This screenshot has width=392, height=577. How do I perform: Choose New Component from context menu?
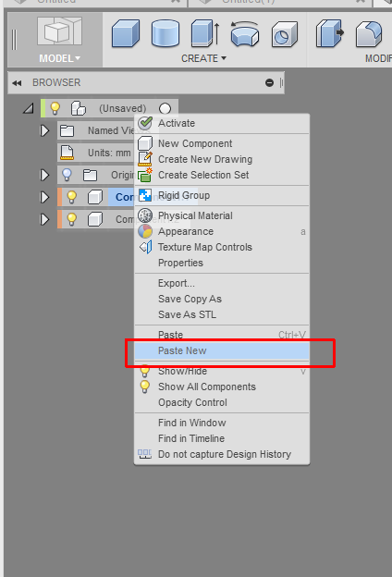point(222,143)
